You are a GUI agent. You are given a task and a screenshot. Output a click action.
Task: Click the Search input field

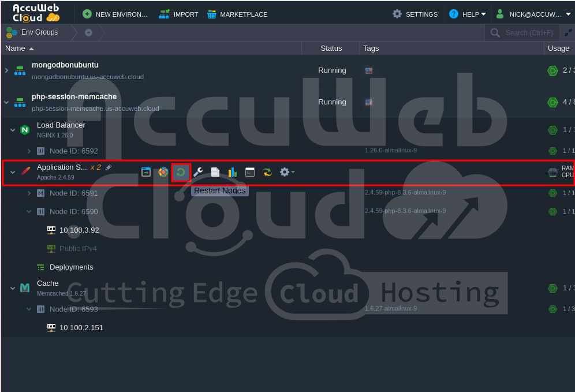click(528, 33)
